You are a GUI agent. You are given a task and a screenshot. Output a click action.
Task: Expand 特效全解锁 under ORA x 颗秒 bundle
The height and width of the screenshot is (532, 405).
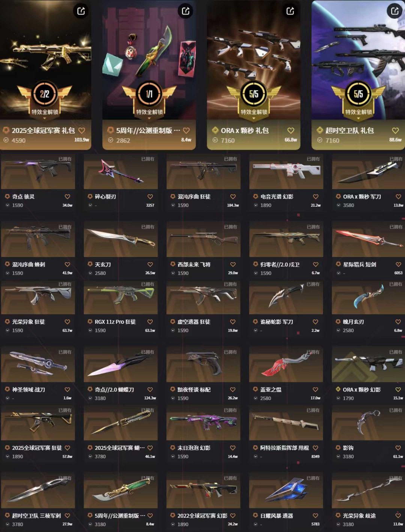point(253,112)
